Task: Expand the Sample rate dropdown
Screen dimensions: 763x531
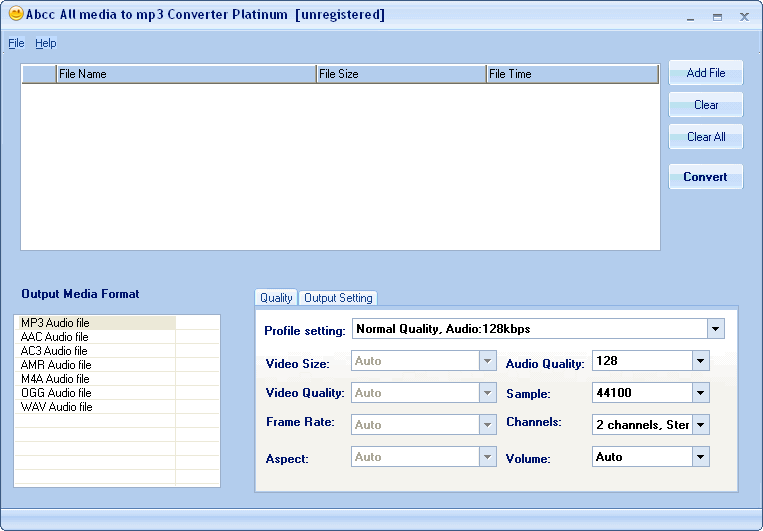Action: pyautogui.click(x=700, y=393)
